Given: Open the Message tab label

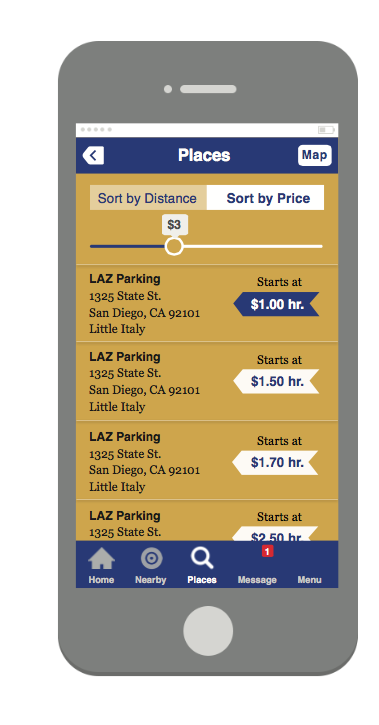Looking at the screenshot, I should [257, 580].
